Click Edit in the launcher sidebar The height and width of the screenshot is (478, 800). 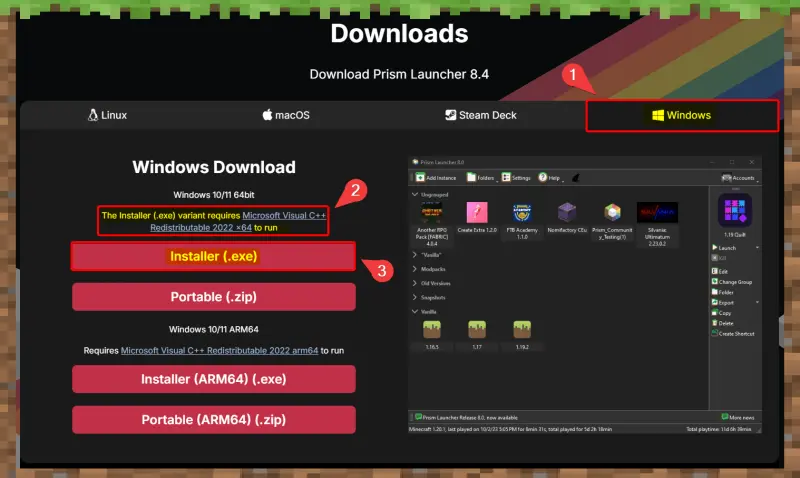pyautogui.click(x=720, y=271)
